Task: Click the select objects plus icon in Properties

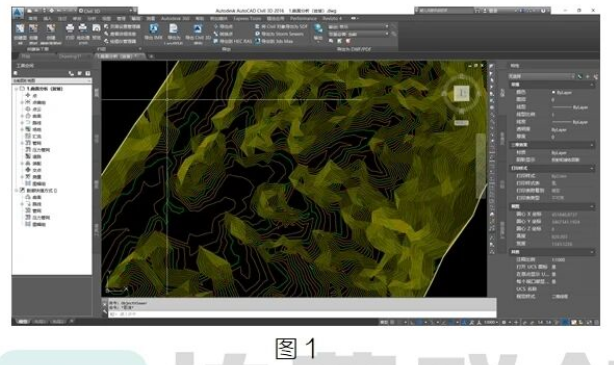Action: [587, 76]
